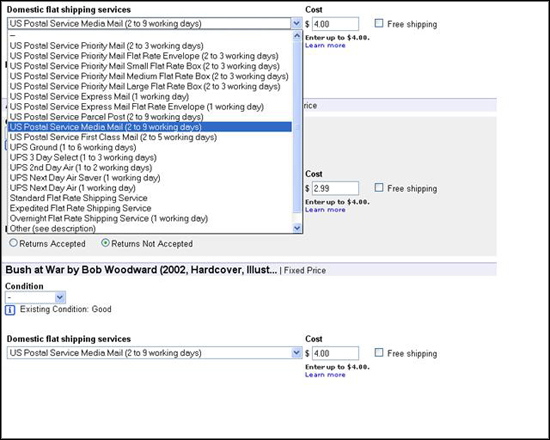Select Express Mail Flat Rate Envelope option
This screenshot has width=550, height=440.
coord(150,107)
